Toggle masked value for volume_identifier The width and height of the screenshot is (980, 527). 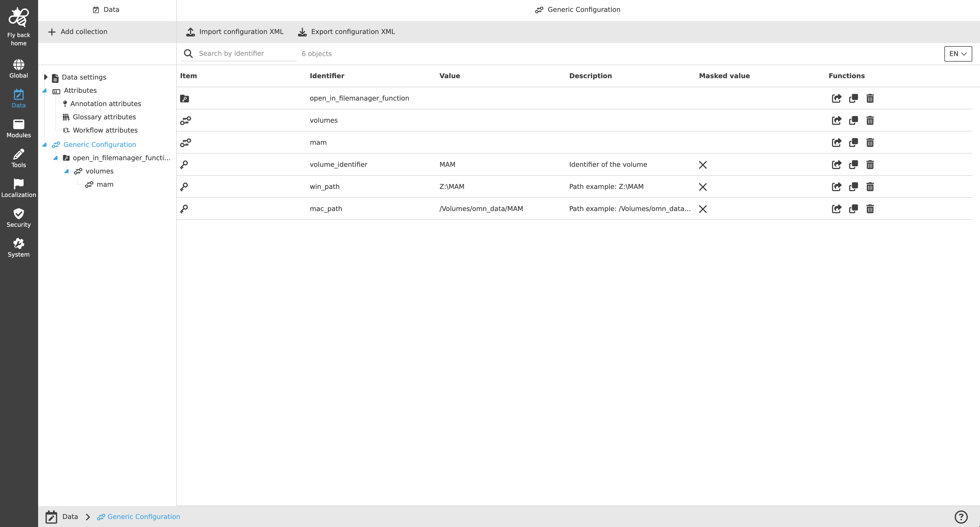coord(703,165)
